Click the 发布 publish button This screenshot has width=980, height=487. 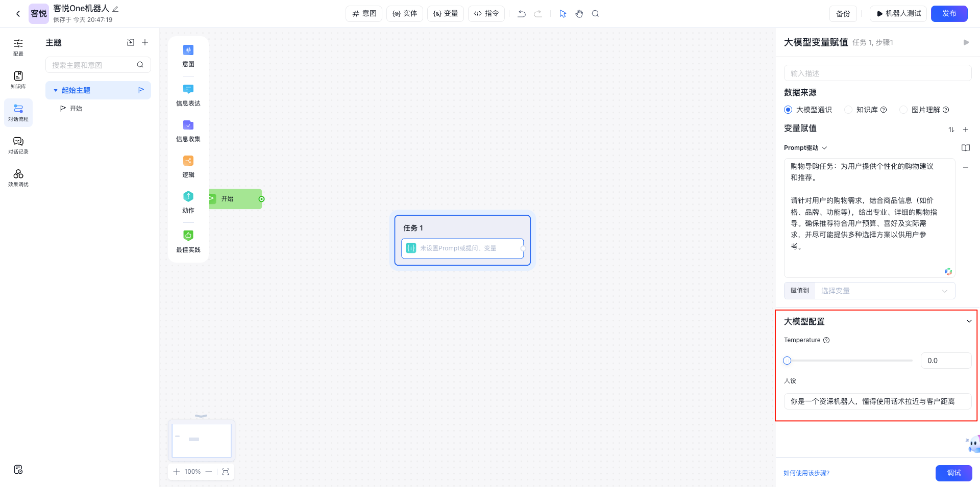pos(949,14)
